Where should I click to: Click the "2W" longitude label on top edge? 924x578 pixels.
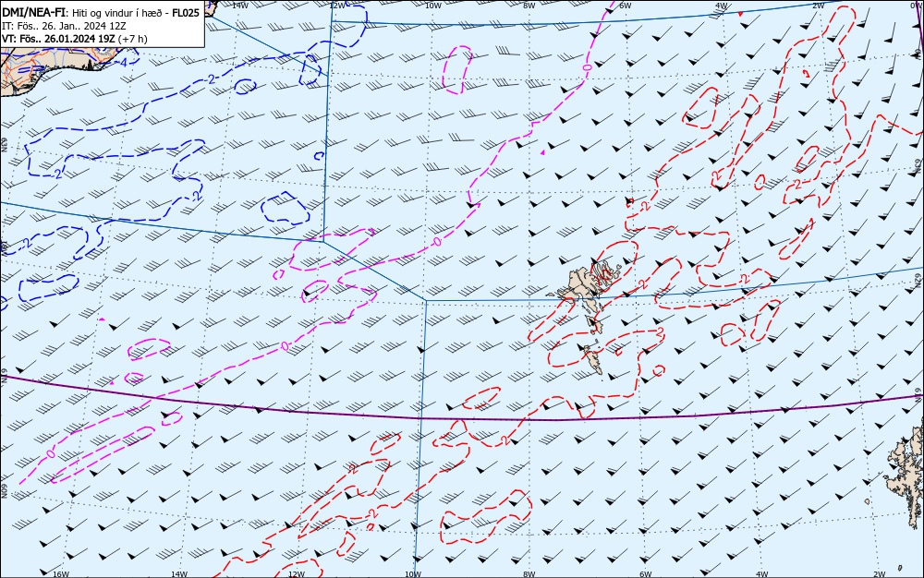click(x=818, y=6)
